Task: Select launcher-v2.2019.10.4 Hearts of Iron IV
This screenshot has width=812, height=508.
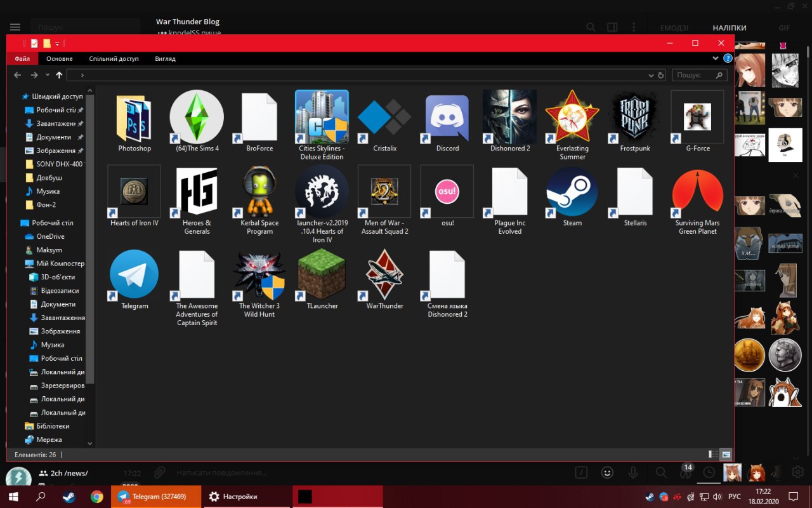Action: (322, 204)
